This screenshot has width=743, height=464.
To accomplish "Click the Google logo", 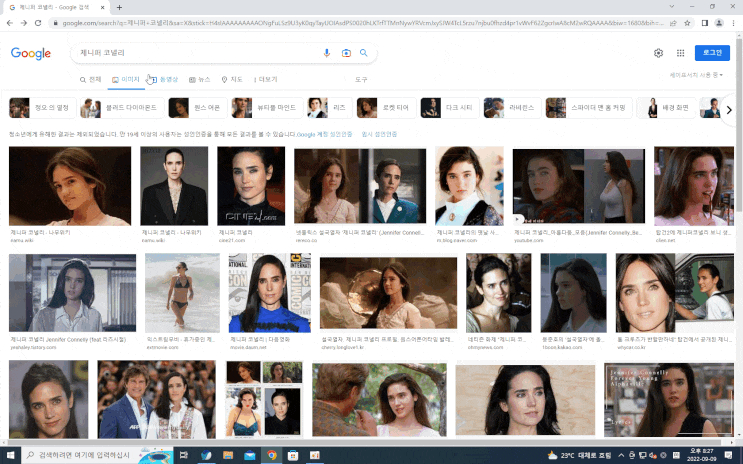I will [31, 54].
